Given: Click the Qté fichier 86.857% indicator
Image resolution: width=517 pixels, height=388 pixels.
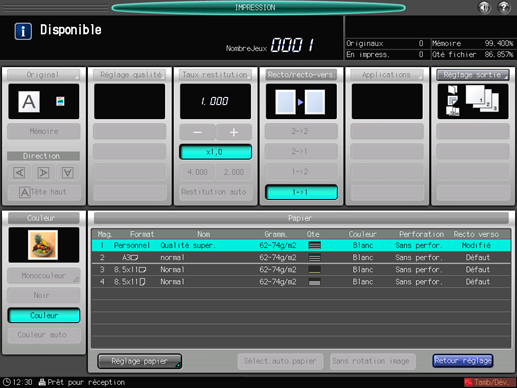Looking at the screenshot, I should click(x=473, y=54).
